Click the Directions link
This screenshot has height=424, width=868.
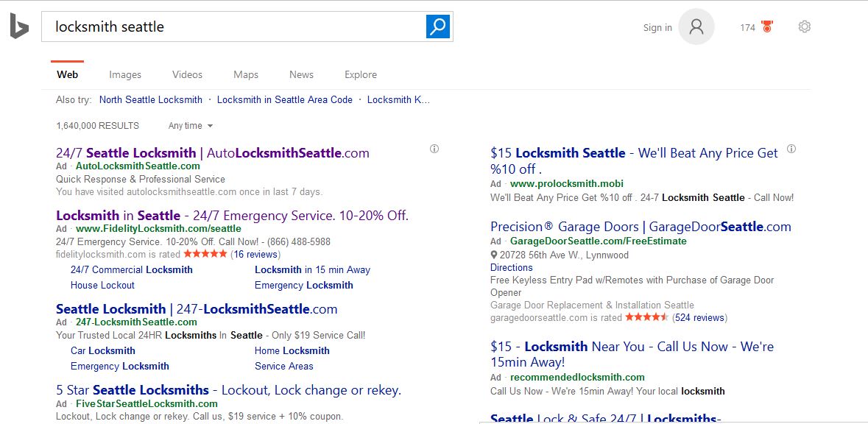pyautogui.click(x=512, y=268)
